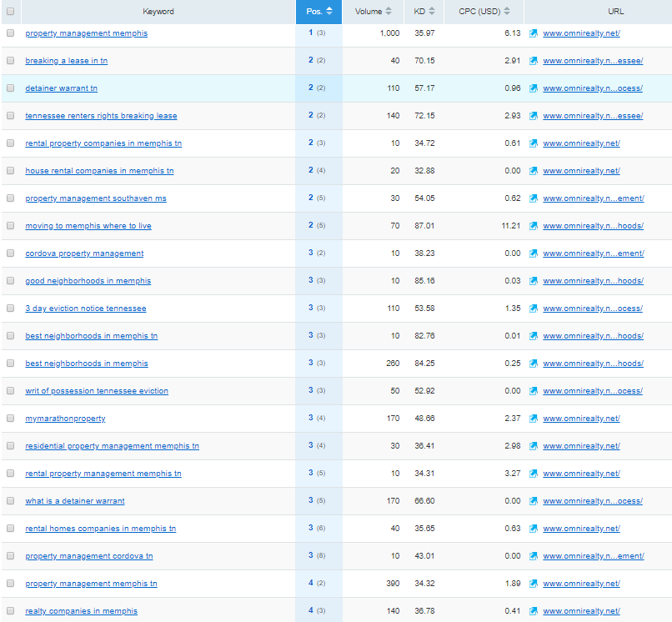Open external link icon for property management memphis
The image size is (672, 622).
533,33
